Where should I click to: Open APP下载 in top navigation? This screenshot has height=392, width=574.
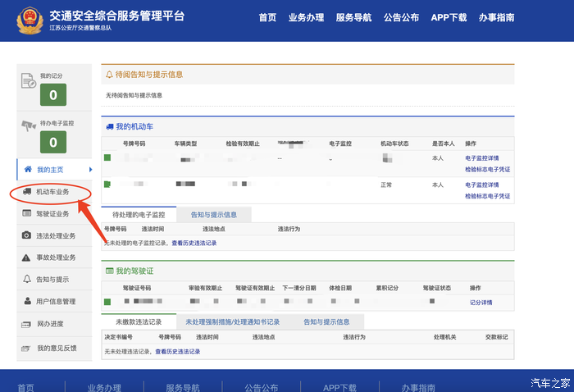(x=449, y=17)
